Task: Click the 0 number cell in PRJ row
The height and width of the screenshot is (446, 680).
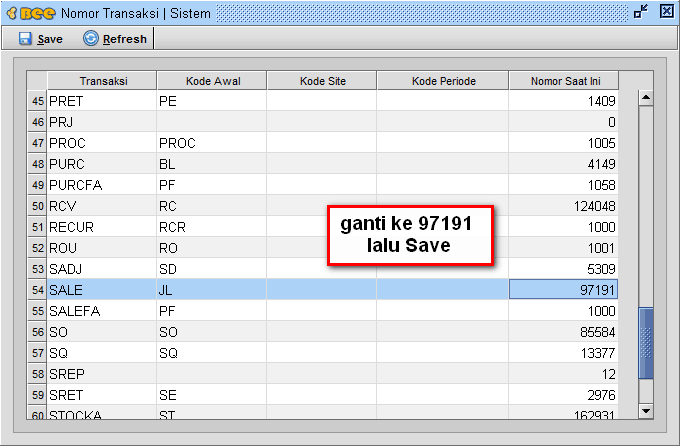Action: tap(563, 122)
